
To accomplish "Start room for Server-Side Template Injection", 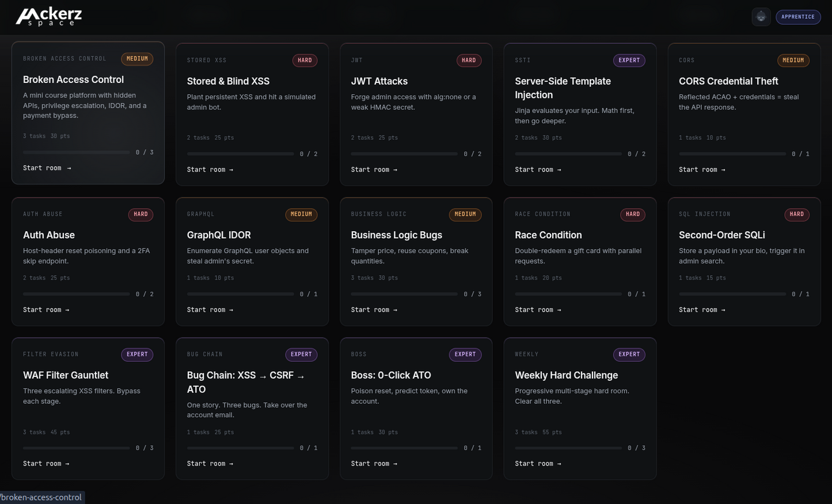I will point(538,170).
